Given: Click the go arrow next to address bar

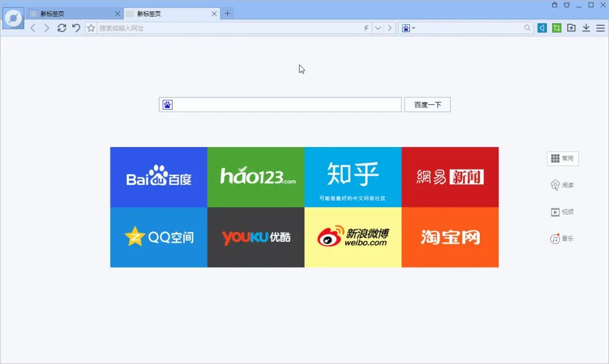Looking at the screenshot, I should click(x=390, y=28).
